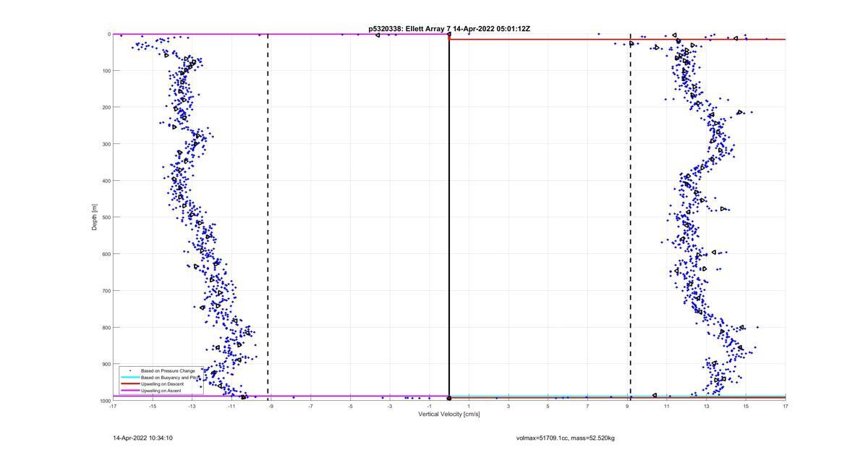Click the velocity tick label '-7'
The width and height of the screenshot is (868, 450).
[x=310, y=407]
